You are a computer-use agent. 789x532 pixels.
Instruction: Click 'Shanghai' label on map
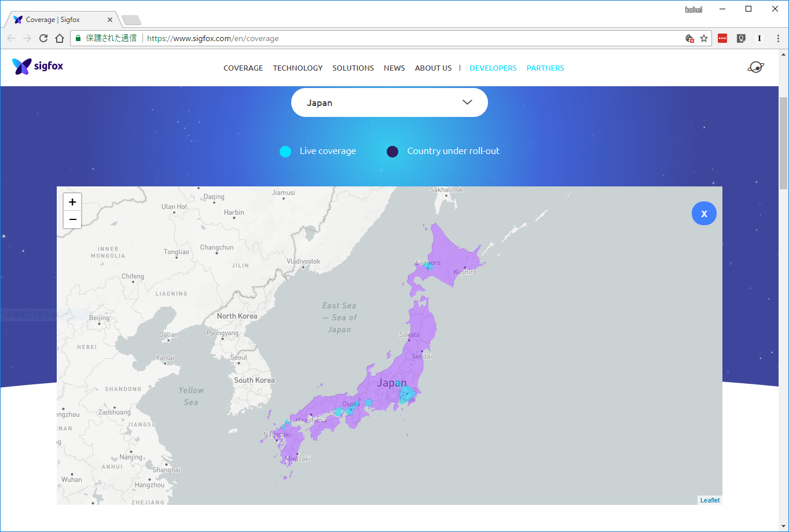pyautogui.click(x=167, y=470)
